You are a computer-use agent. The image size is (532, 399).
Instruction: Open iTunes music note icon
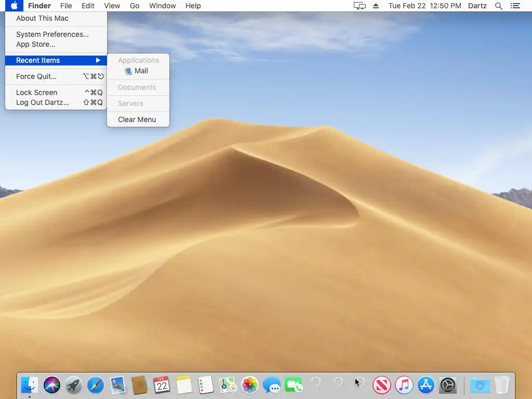coord(404,385)
